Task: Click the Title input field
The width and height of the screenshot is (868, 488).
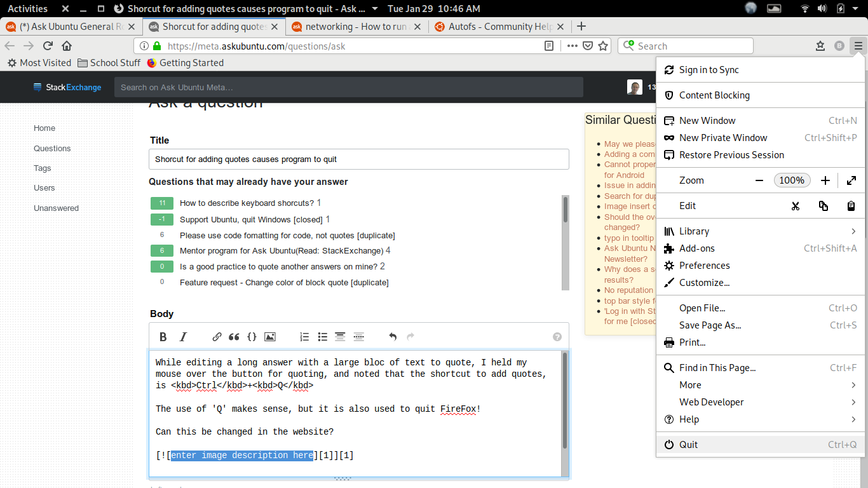Action: tap(359, 159)
